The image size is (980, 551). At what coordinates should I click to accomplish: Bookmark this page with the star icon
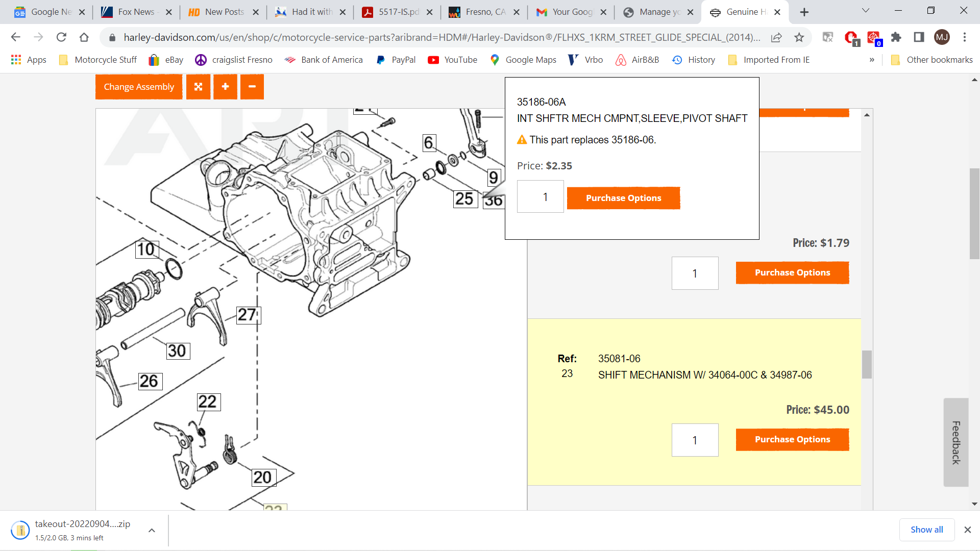click(x=799, y=37)
